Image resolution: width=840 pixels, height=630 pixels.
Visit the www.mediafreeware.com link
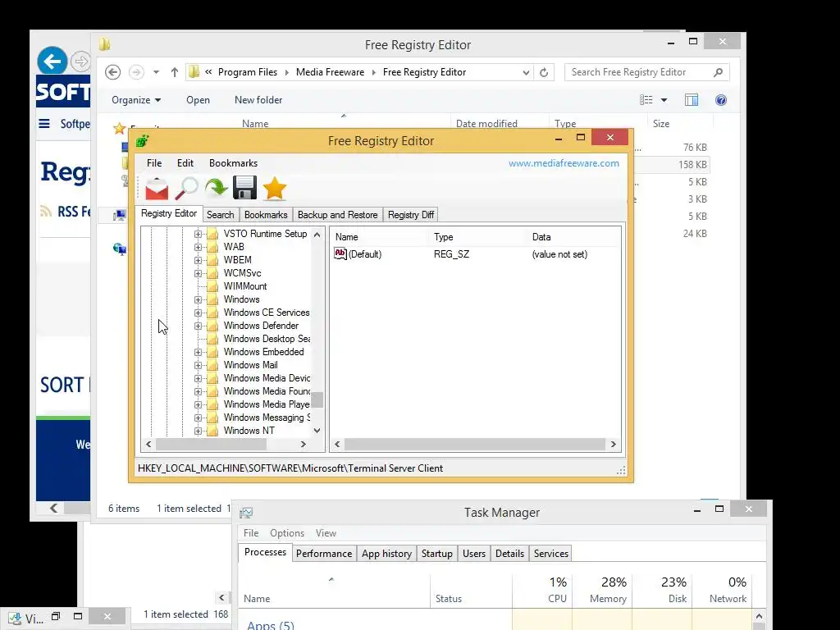point(564,163)
